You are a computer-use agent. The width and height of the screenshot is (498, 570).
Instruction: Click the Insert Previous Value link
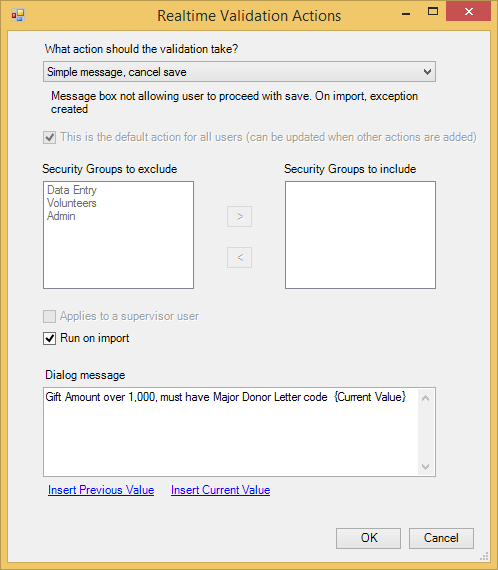point(101,490)
